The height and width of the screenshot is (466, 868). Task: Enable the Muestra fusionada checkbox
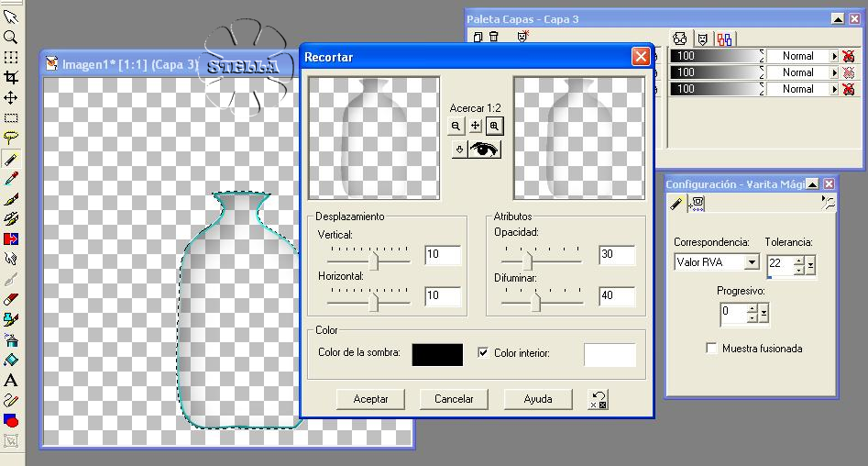711,348
